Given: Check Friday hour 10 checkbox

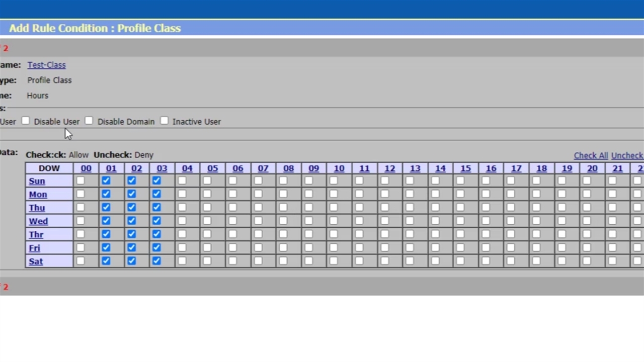Looking at the screenshot, I should (x=334, y=247).
